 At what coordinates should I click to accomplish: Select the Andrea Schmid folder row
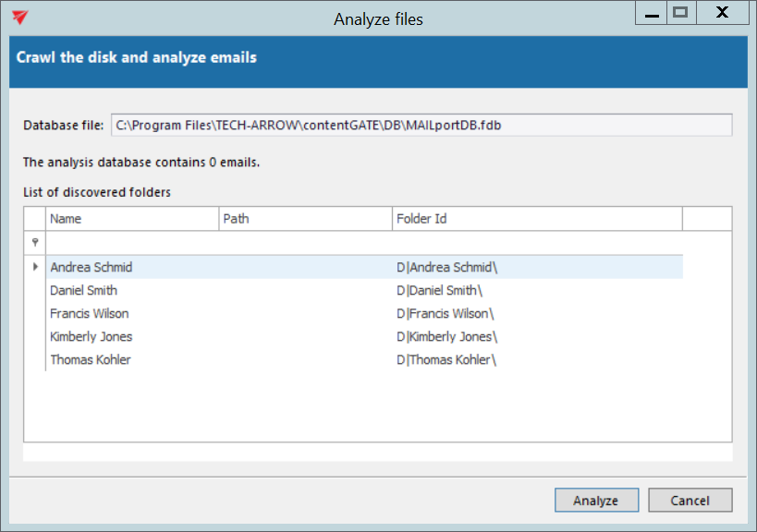(92, 267)
